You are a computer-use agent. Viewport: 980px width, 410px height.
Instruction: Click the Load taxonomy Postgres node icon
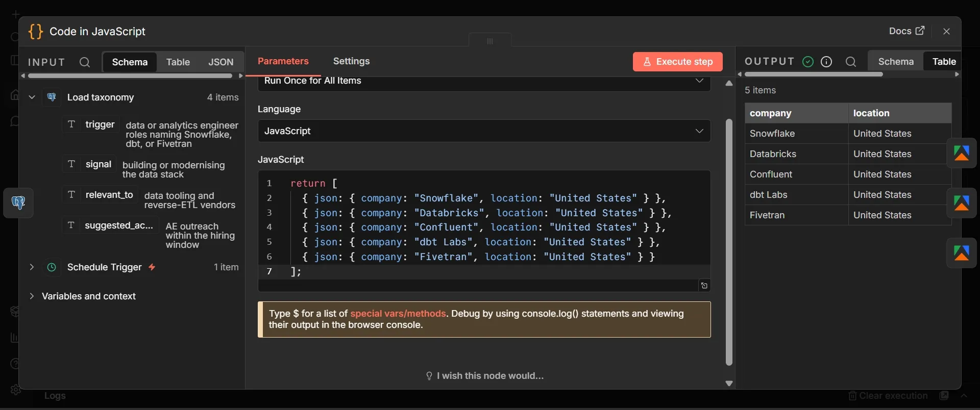click(52, 97)
